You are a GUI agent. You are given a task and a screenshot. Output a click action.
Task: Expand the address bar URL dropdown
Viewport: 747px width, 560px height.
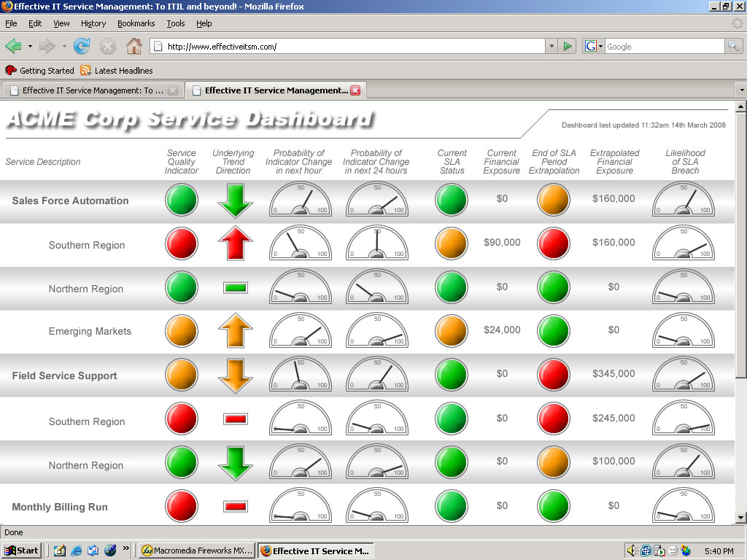(x=551, y=47)
